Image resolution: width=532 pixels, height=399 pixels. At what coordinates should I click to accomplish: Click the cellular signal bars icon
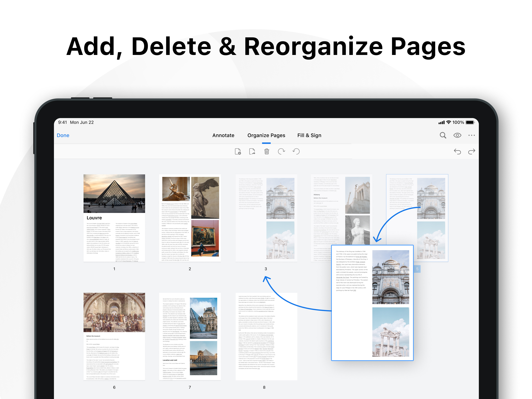pos(441,123)
